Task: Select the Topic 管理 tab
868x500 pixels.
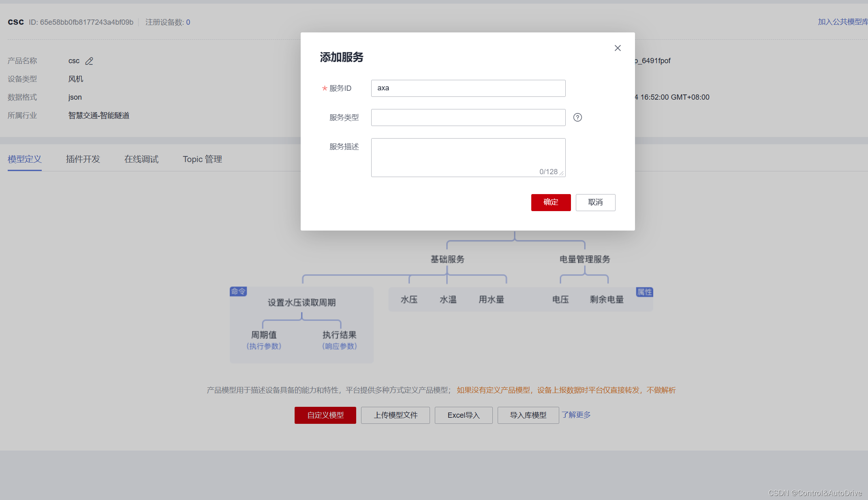Action: tap(202, 159)
